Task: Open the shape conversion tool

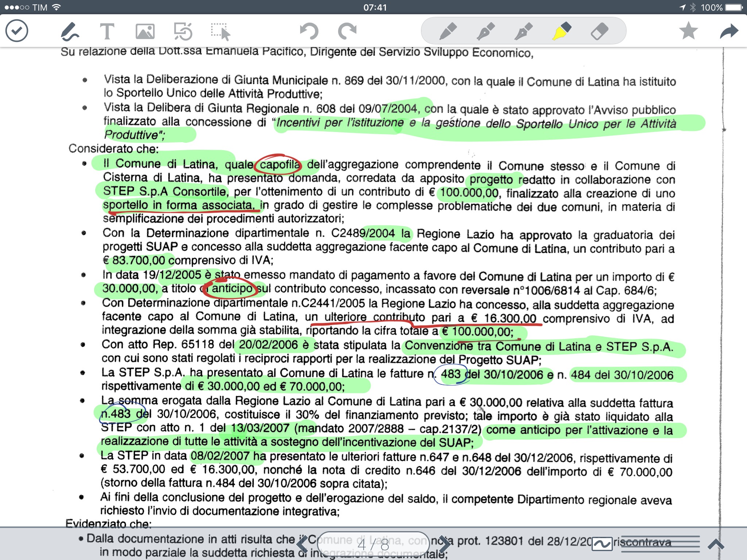Action: coord(183,31)
